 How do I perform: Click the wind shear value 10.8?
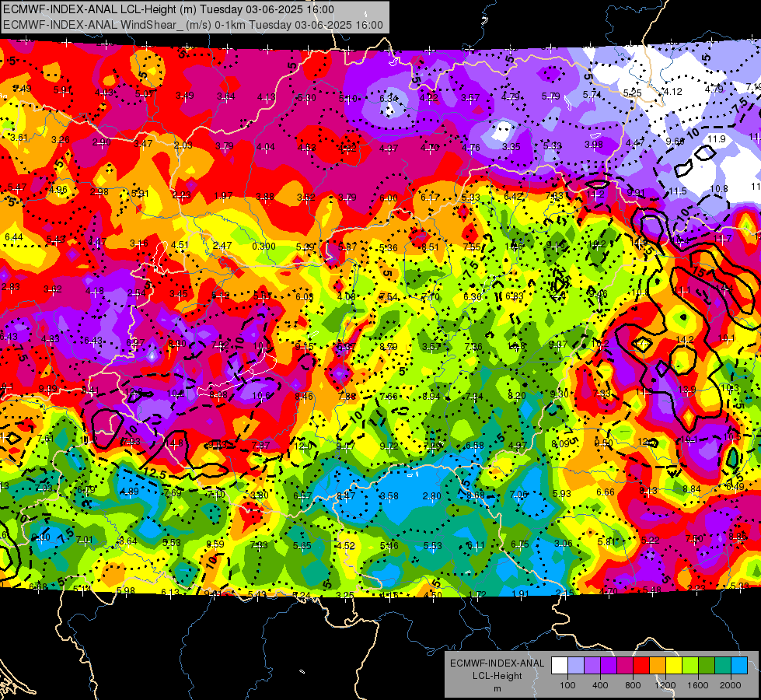coord(719,188)
